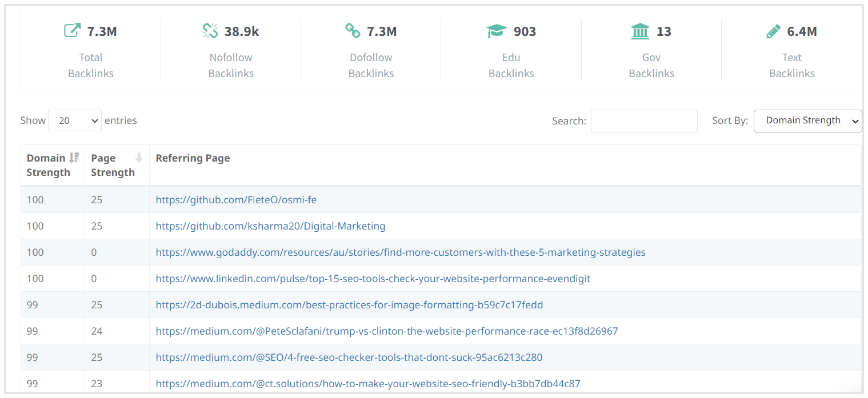Open the github.com FieteO/osmi-fe link
Screen dimensions: 868x398
coord(236,200)
